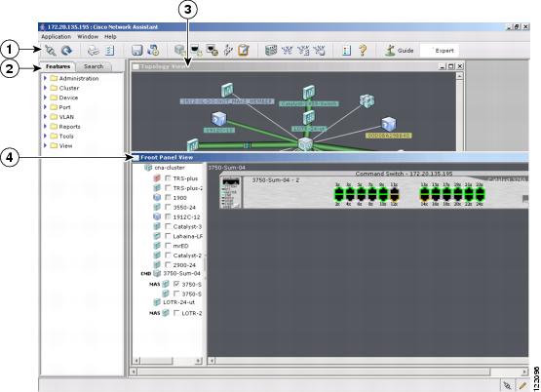Click the Save Topology Layout toolbar icon
Image resolution: width=541 pixels, height=392 pixels.
tap(319, 51)
